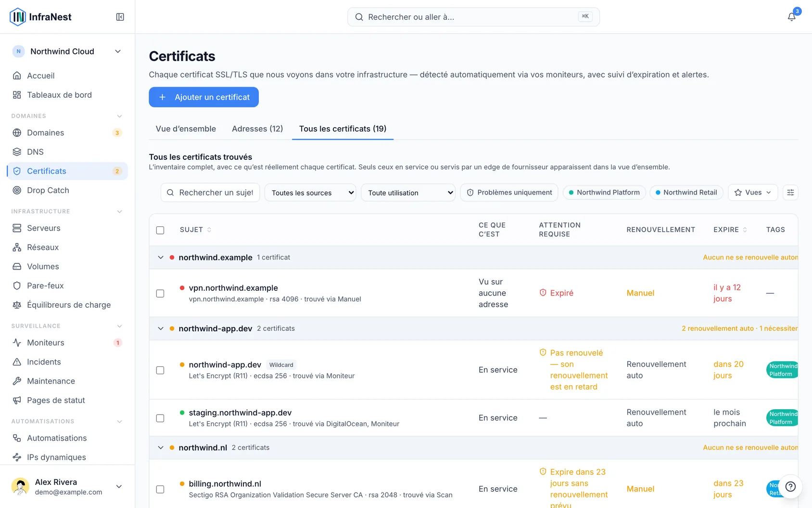The image size is (812, 508).
Task: Toggle Problèmes uniquement filter
Action: [x=509, y=193]
